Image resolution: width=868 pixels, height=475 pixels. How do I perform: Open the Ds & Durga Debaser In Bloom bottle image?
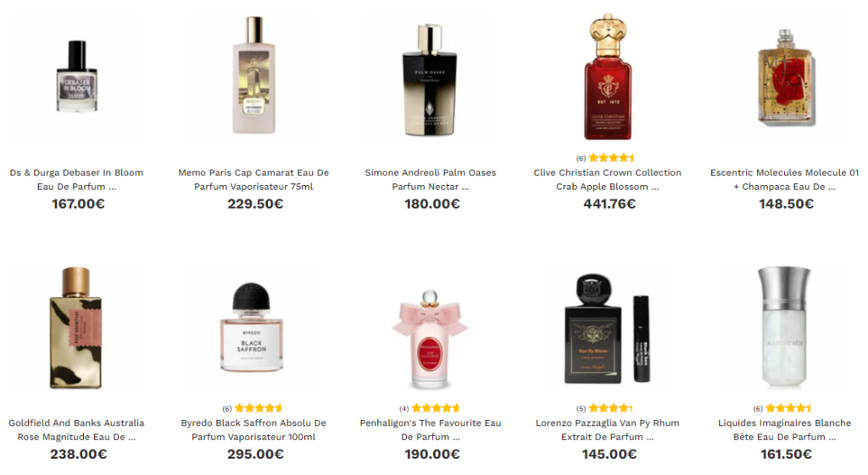pyautogui.click(x=76, y=76)
